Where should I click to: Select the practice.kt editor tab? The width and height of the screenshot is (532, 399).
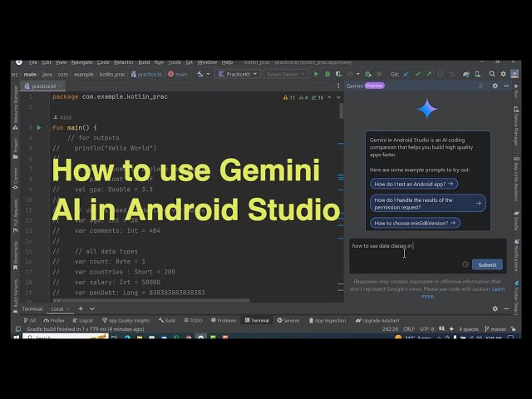point(41,86)
